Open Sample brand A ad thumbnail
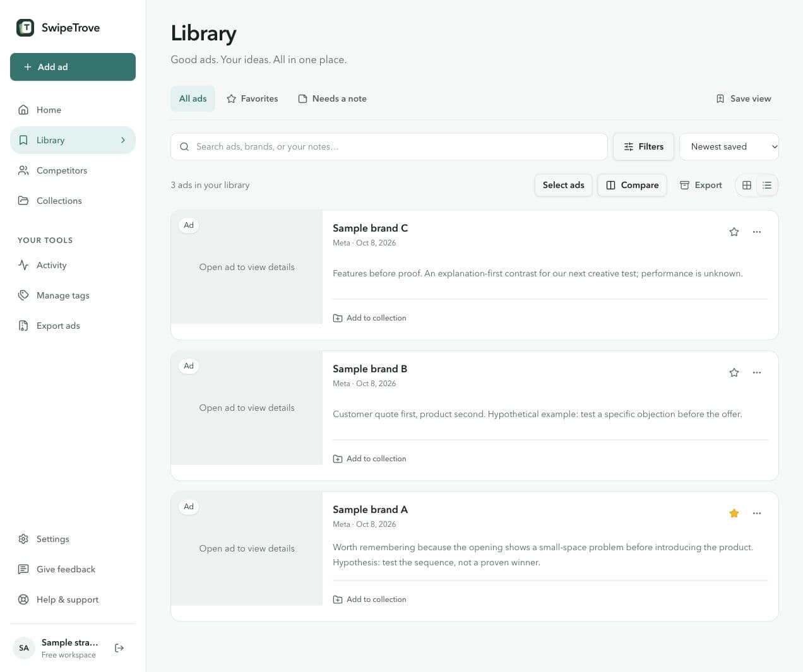This screenshot has width=803, height=672. pos(247,548)
